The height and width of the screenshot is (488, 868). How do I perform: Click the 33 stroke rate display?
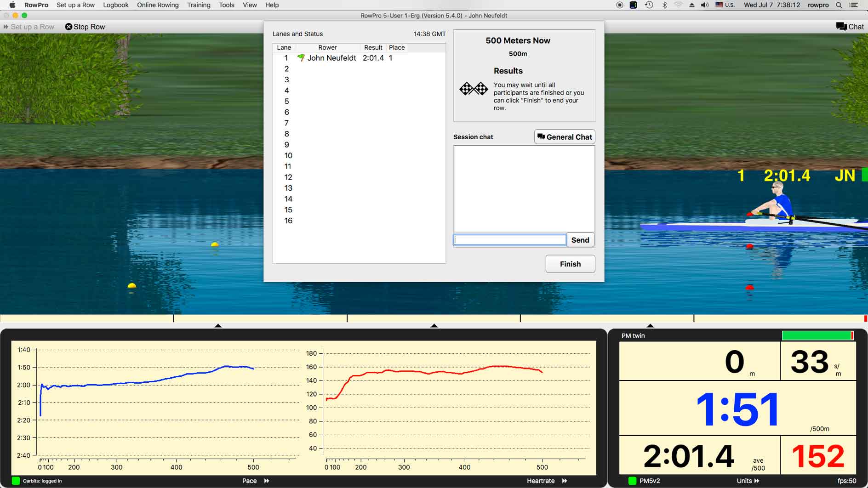click(809, 362)
